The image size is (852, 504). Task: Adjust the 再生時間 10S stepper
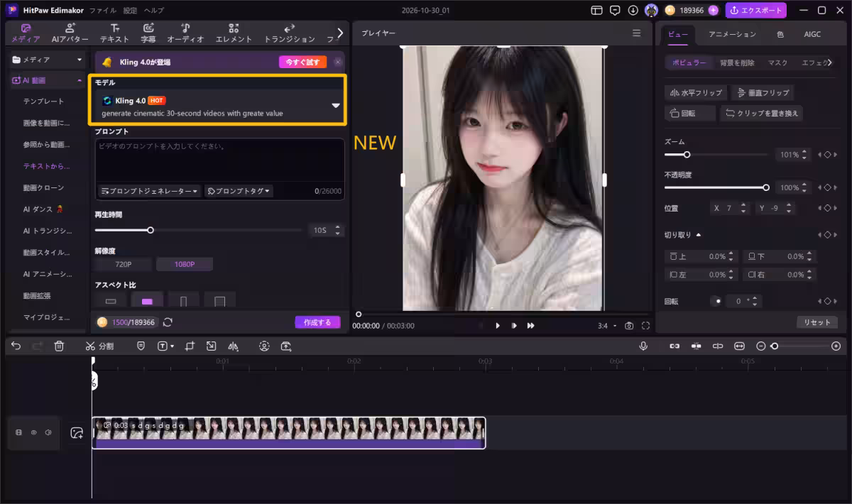[338, 231]
